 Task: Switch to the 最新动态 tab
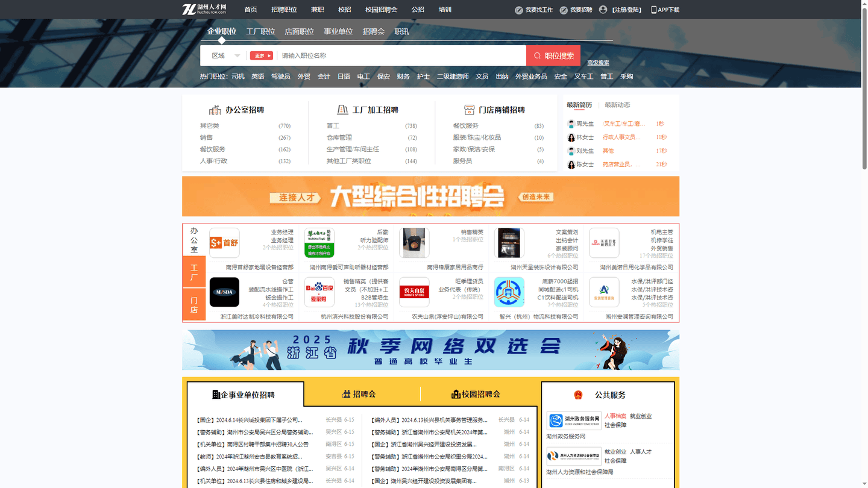click(x=617, y=105)
